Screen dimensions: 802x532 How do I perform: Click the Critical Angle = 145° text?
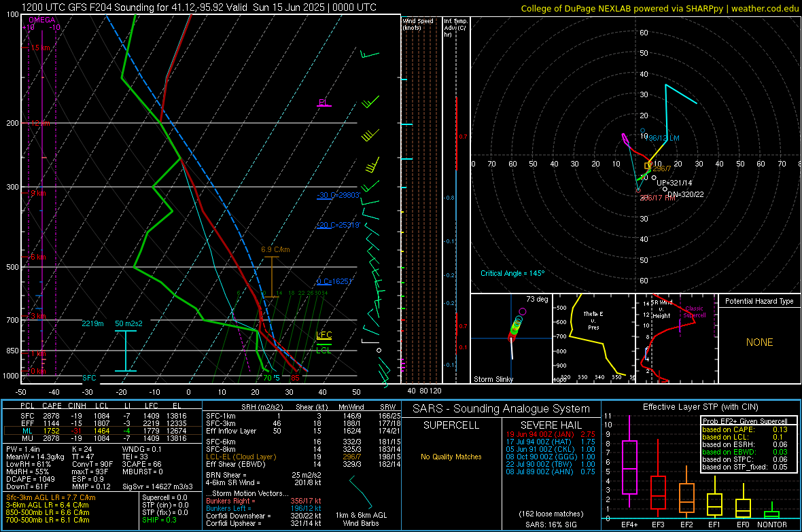(x=512, y=273)
